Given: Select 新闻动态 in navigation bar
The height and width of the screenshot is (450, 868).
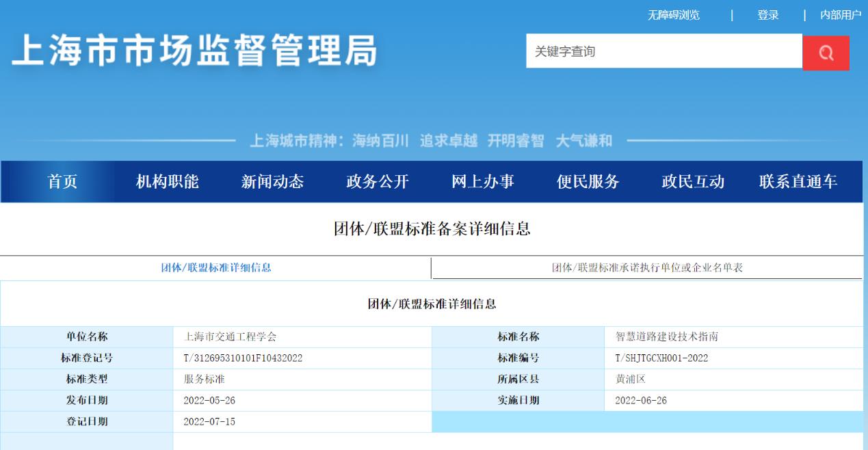Looking at the screenshot, I should (x=272, y=181).
